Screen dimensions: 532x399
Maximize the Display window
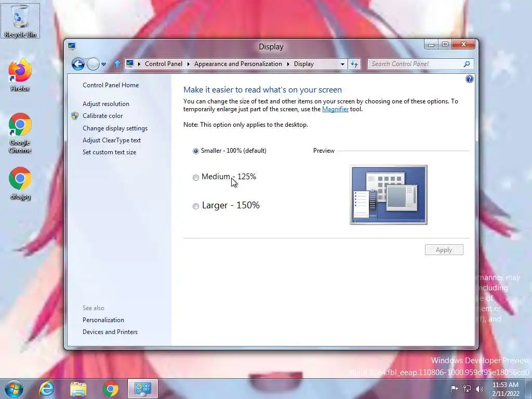coord(445,45)
